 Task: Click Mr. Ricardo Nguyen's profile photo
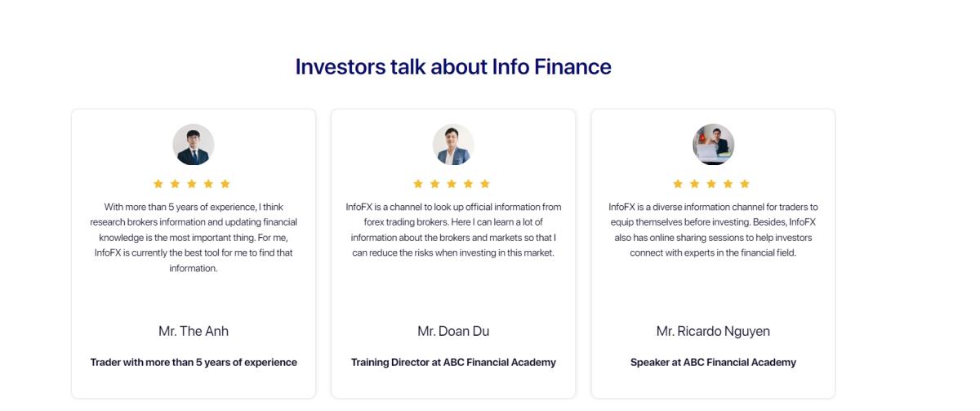713,145
